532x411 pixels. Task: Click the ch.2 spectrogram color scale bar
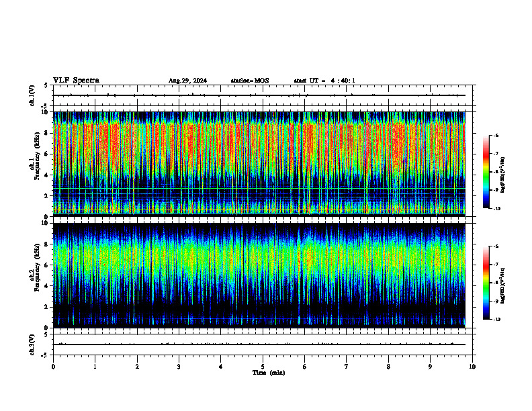click(486, 283)
